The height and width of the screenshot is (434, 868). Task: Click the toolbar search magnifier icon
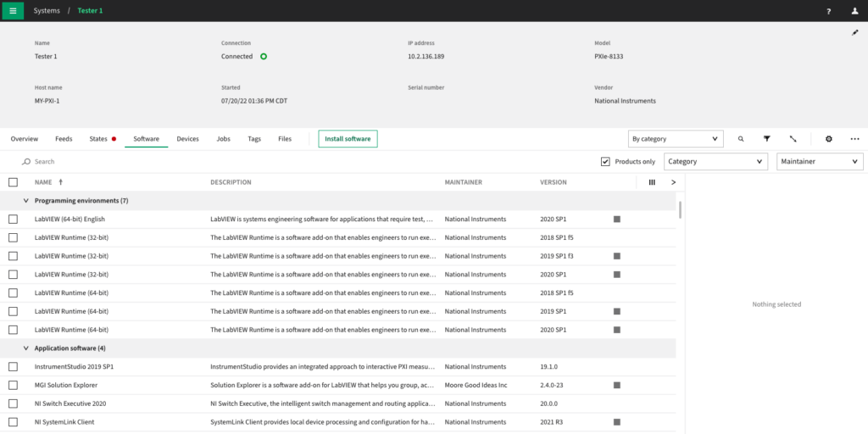[741, 139]
